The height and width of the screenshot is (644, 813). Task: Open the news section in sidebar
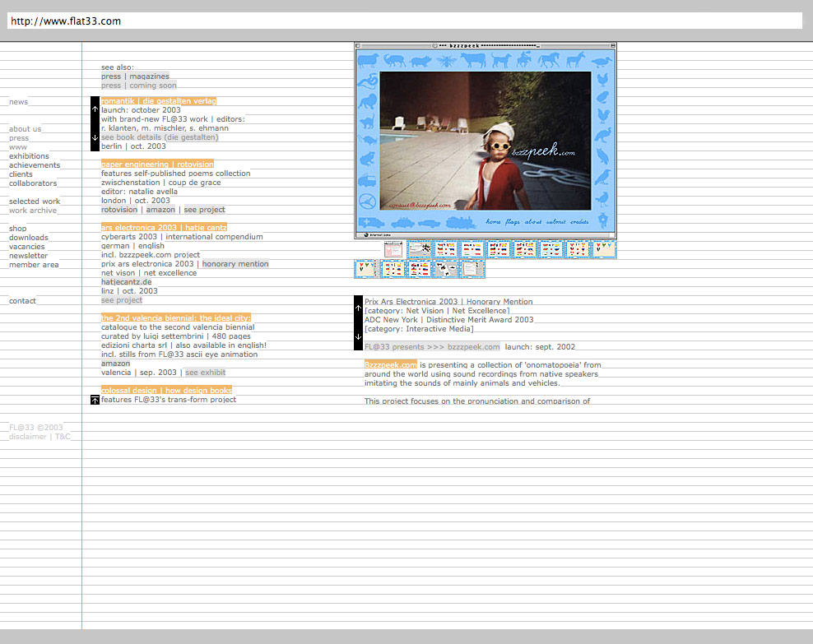pyautogui.click(x=19, y=101)
